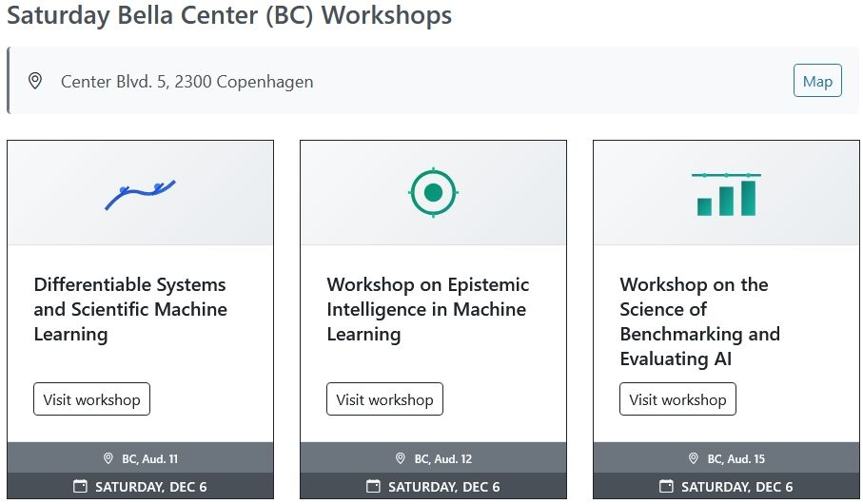This screenshot has width=863, height=504.
Task: Open the Differentiable Systems and Scientific ML title
Action: click(130, 309)
